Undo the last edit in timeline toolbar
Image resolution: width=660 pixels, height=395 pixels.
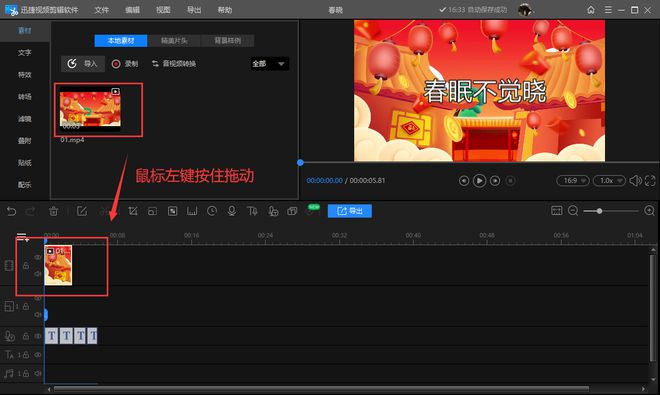pos(11,211)
